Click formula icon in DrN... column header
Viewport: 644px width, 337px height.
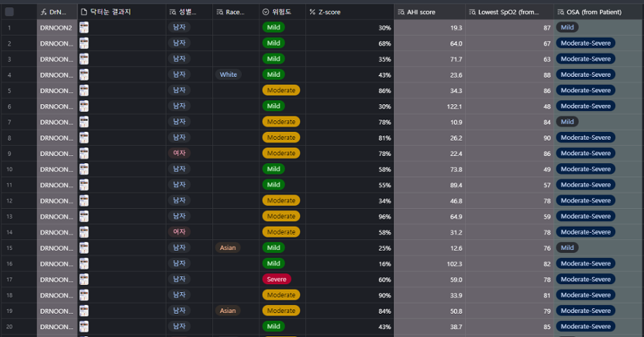(43, 12)
